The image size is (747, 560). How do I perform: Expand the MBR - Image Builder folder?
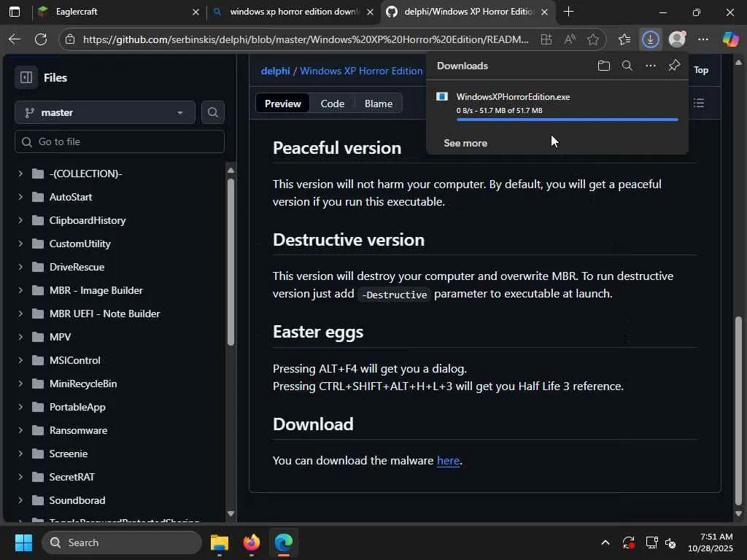(20, 290)
